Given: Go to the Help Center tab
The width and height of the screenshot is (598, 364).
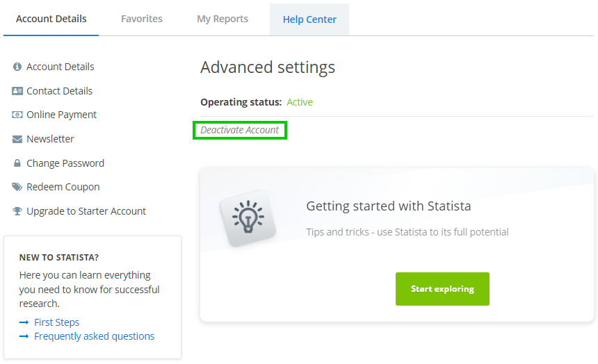Looking at the screenshot, I should pyautogui.click(x=309, y=19).
